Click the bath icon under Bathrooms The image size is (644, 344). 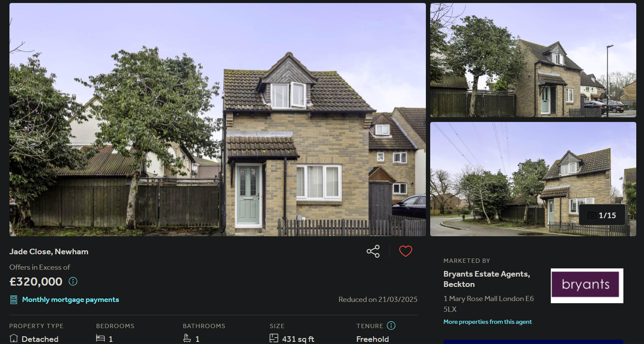point(187,338)
